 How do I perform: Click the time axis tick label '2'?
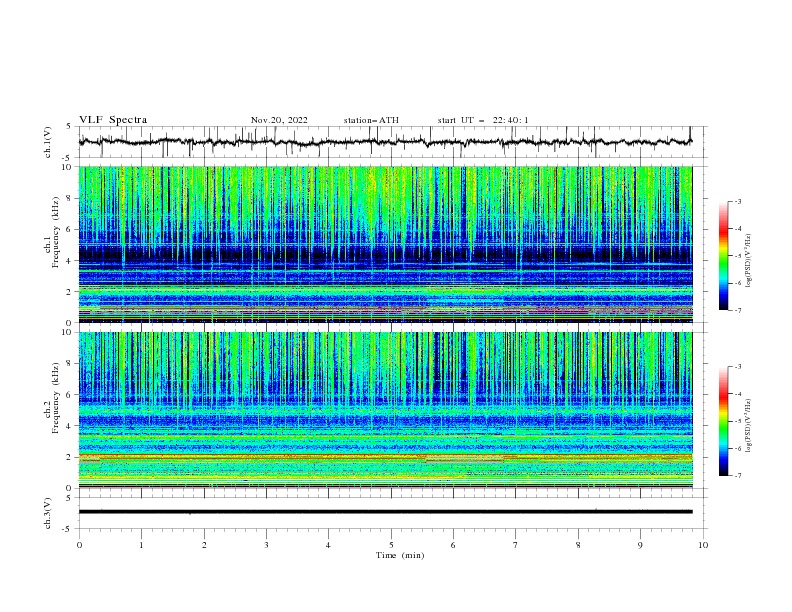[x=204, y=545]
